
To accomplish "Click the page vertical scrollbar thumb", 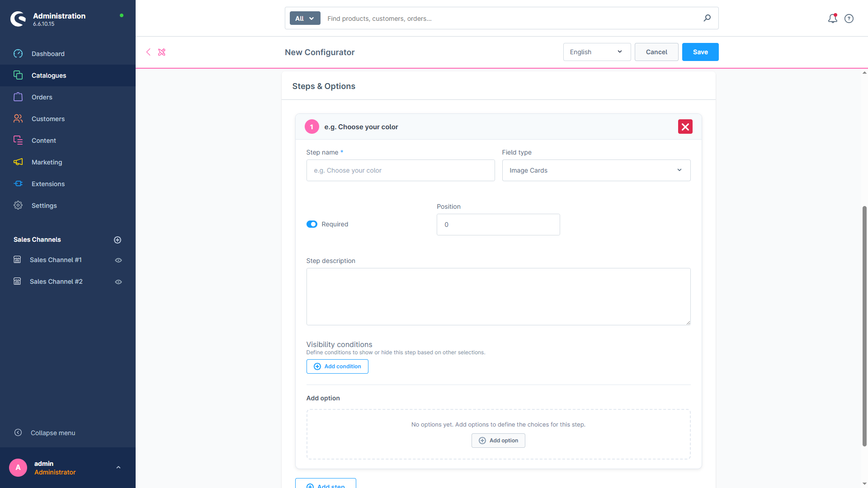I will [864, 325].
